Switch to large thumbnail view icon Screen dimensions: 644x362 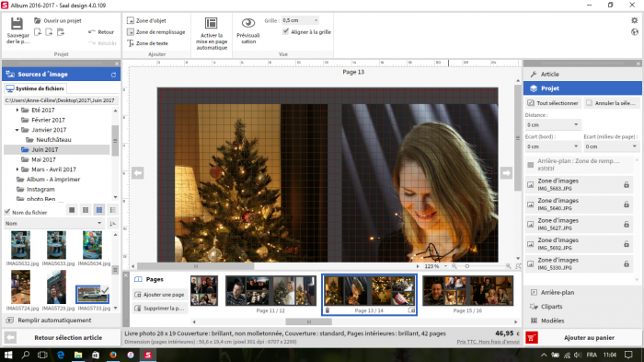click(x=72, y=210)
